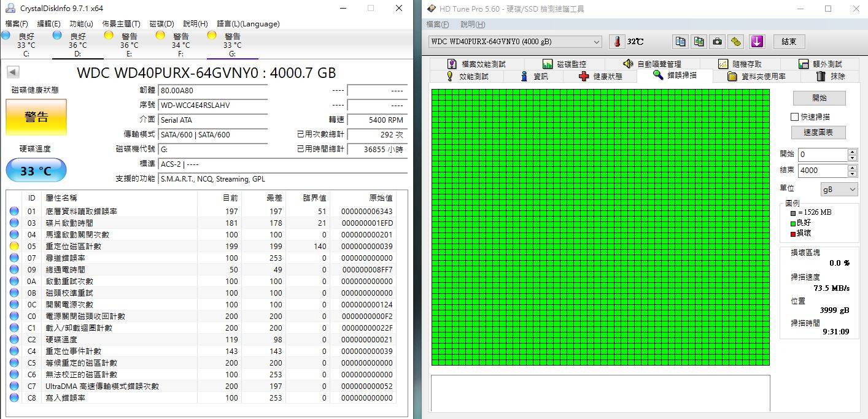Click the 結束 button in HD Tune
Screen dimensions: 868x419
point(789,42)
